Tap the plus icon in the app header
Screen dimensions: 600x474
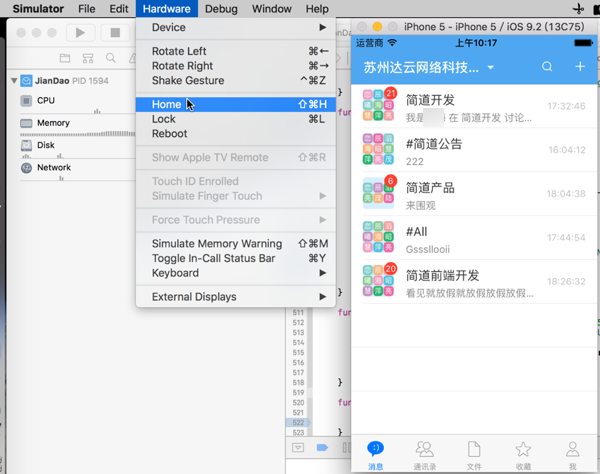pos(580,67)
